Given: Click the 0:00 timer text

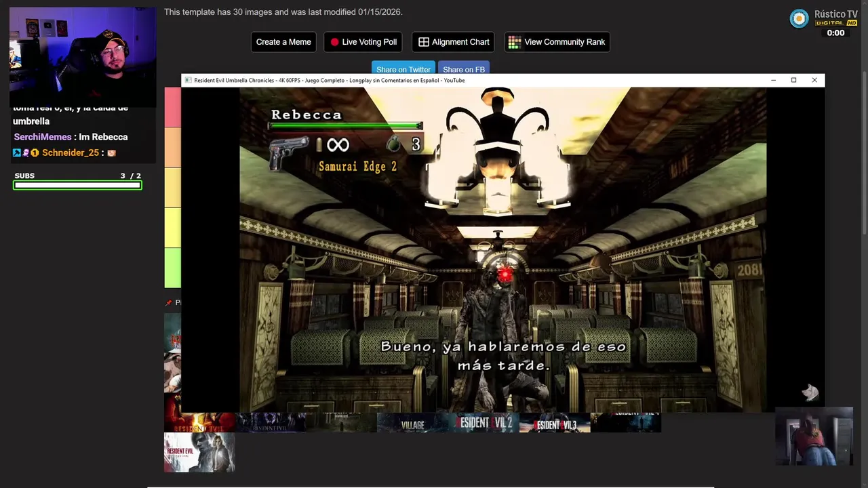Looking at the screenshot, I should point(836,33).
